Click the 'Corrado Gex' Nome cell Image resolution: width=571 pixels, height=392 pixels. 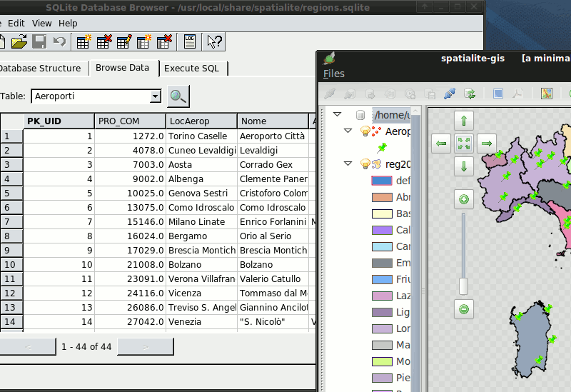click(273, 165)
